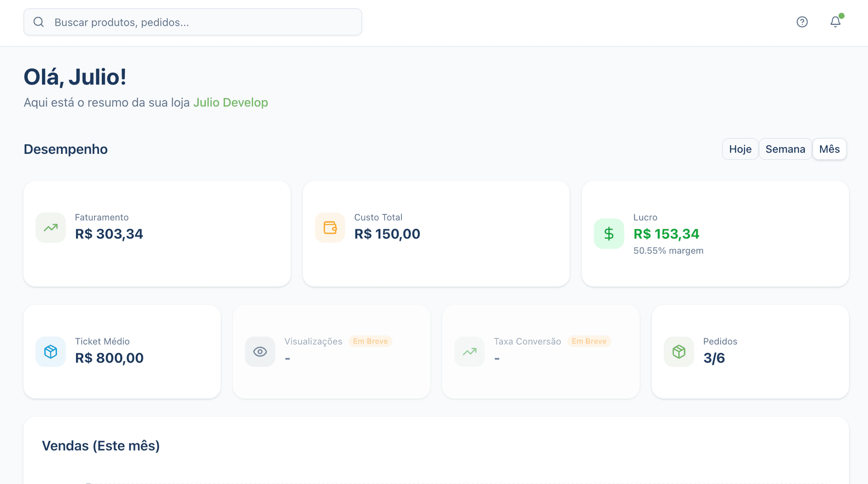The height and width of the screenshot is (484, 868).
Task: Click the Ticket Médio package icon
Action: pyautogui.click(x=50, y=351)
